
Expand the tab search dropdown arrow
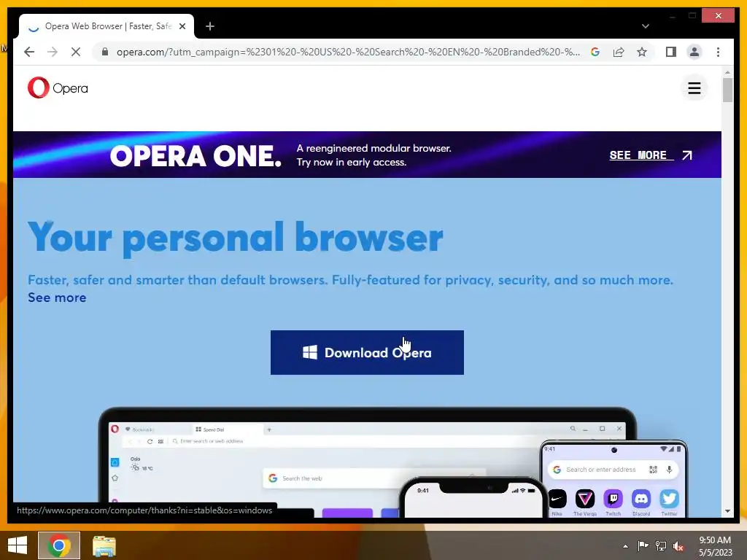coord(645,26)
